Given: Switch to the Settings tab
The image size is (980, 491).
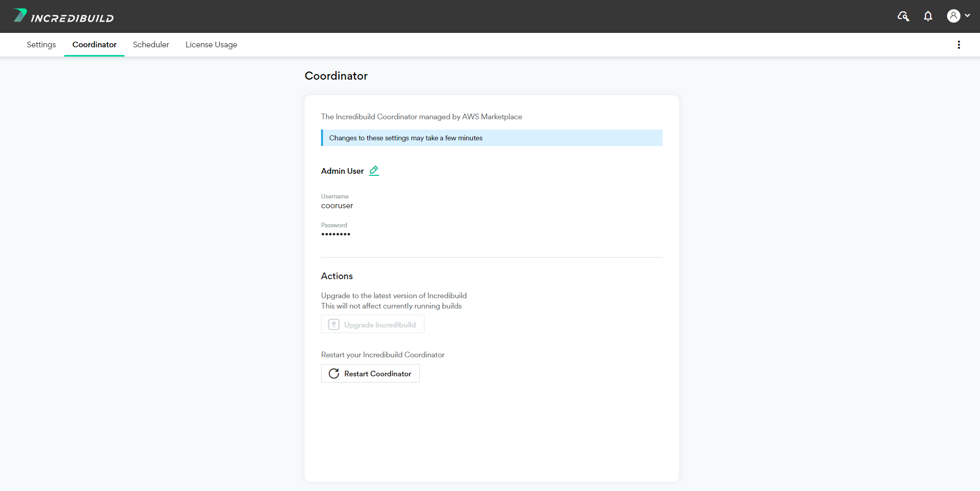Looking at the screenshot, I should coord(41,45).
